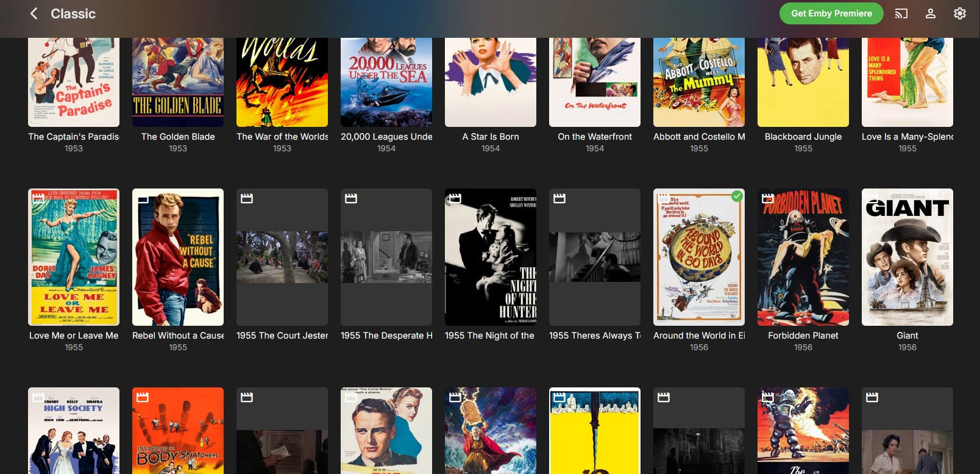Select the Love Me or Leave Me poster
This screenshot has height=474, width=980.
click(x=74, y=257)
